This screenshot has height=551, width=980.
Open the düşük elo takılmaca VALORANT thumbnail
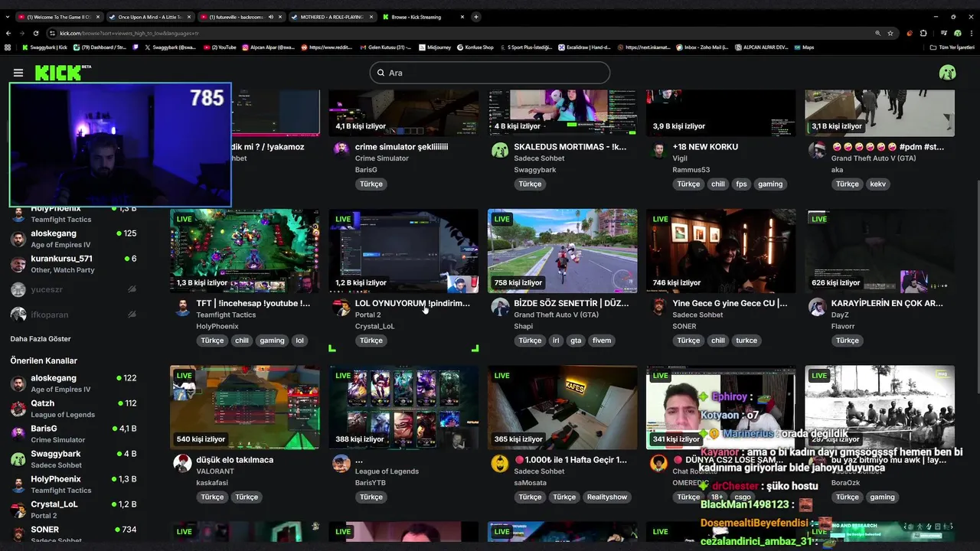point(245,407)
